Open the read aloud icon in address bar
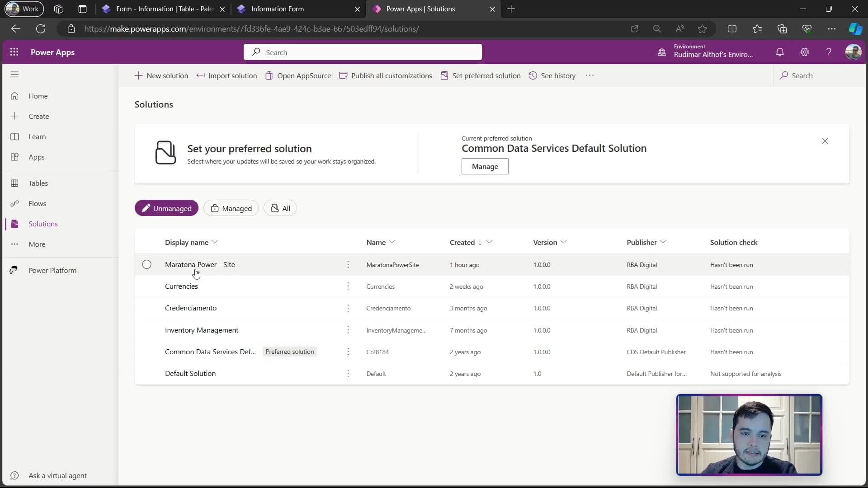 point(679,29)
